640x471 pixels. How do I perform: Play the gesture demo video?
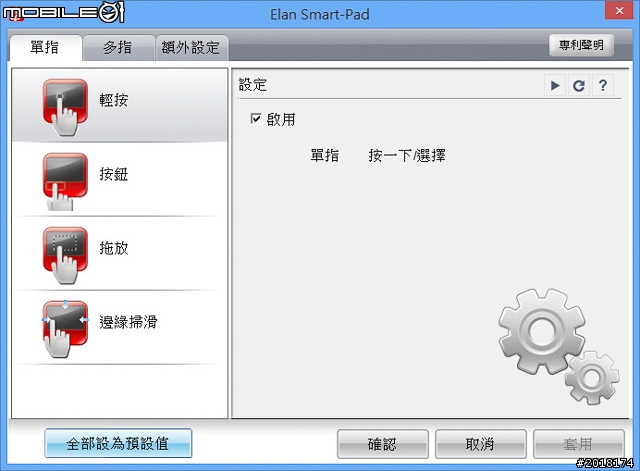coord(555,86)
